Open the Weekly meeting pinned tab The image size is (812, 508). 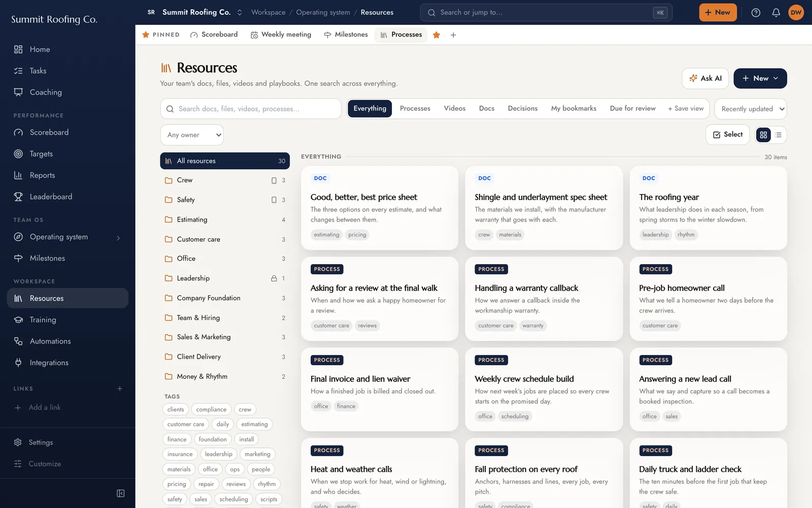coord(281,35)
